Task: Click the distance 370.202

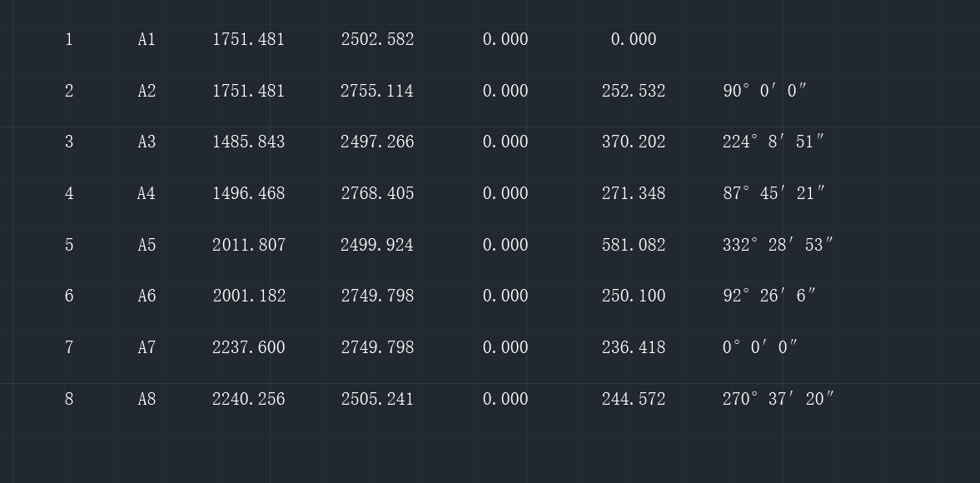Action: pos(634,142)
